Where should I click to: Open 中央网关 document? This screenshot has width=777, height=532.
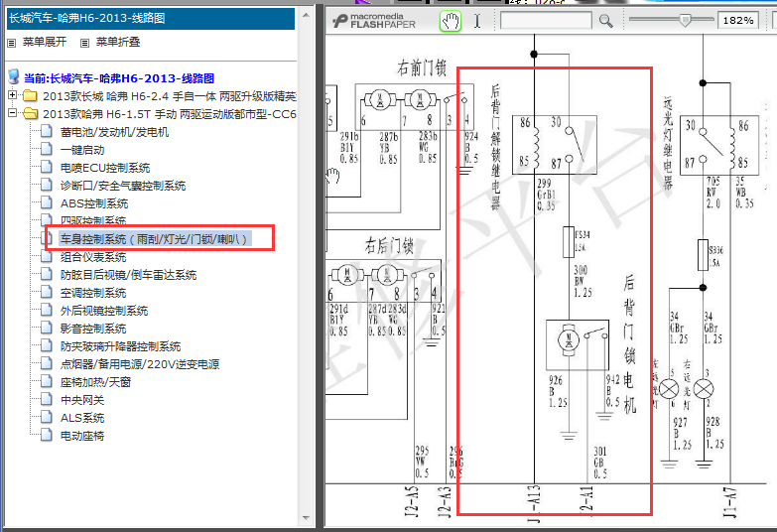tap(82, 400)
